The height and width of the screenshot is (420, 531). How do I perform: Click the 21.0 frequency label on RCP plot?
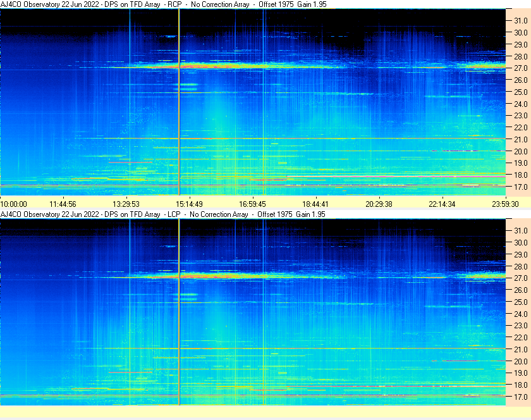tap(521, 139)
